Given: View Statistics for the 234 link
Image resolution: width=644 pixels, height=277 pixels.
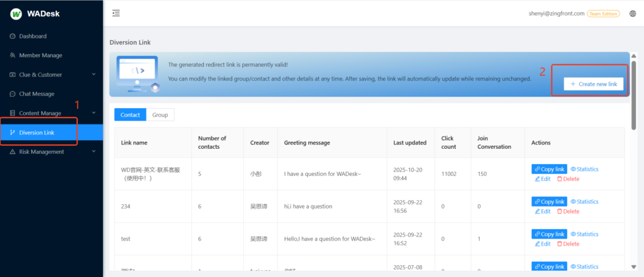Looking at the screenshot, I should click(x=584, y=202).
